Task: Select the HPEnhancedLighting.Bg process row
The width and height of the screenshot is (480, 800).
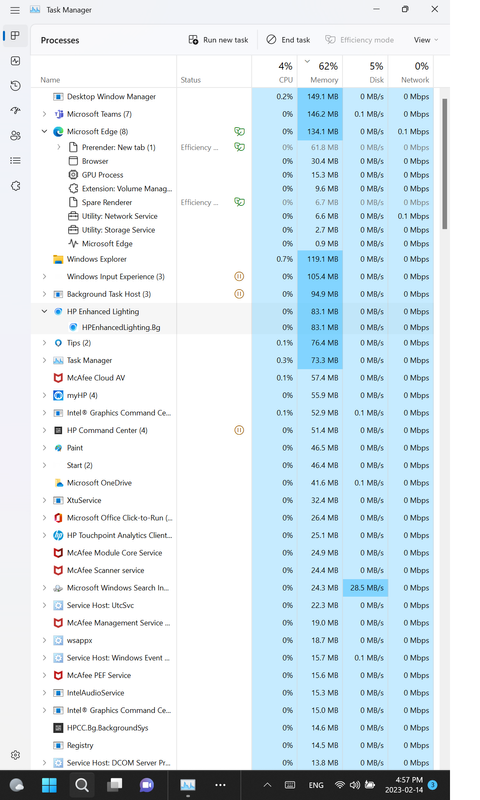Action: (x=232, y=328)
